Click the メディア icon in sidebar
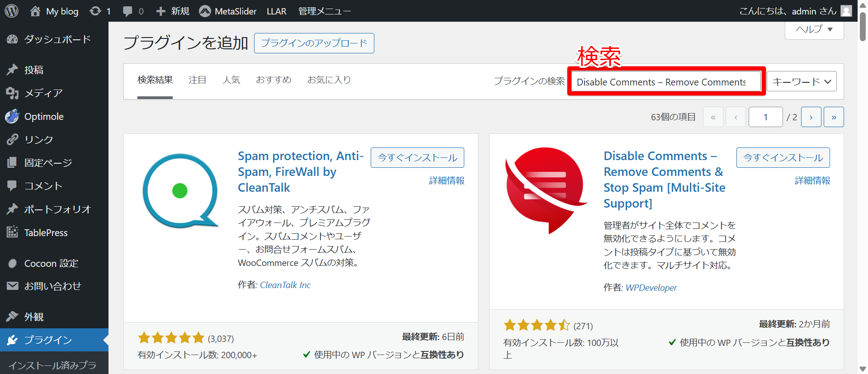This screenshot has height=374, width=868. coord(12,93)
